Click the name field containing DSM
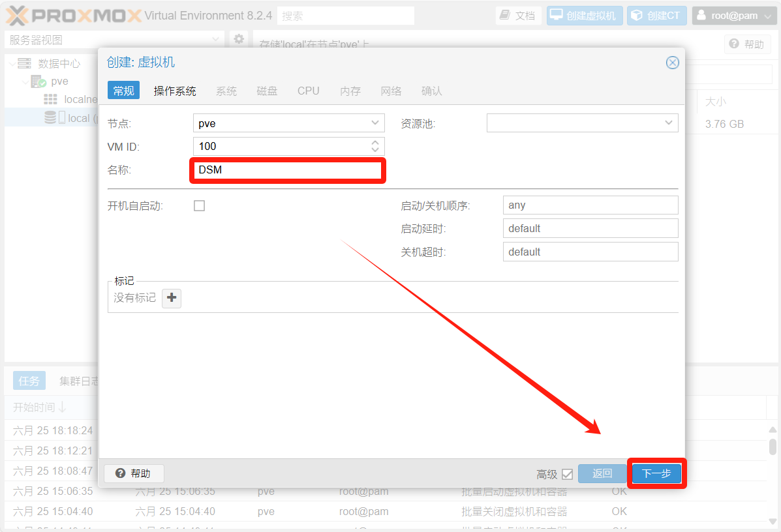Screen dimensions: 781x532 click(287, 170)
